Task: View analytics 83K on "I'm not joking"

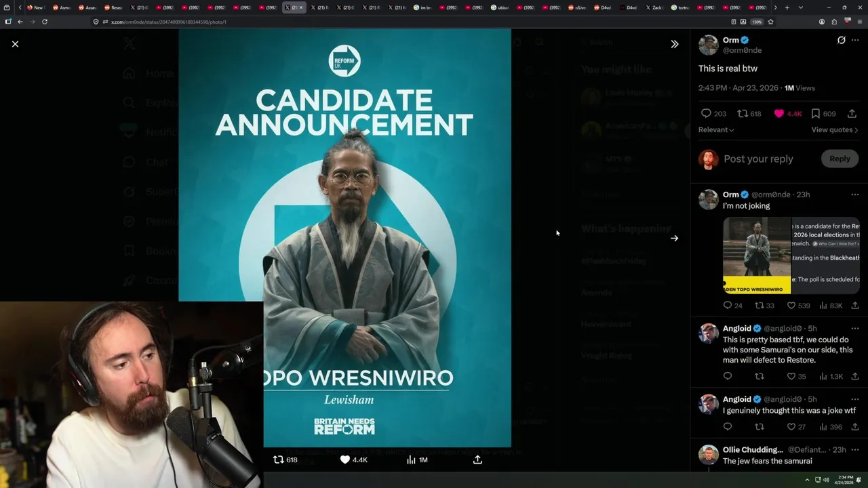Action: pyautogui.click(x=831, y=306)
